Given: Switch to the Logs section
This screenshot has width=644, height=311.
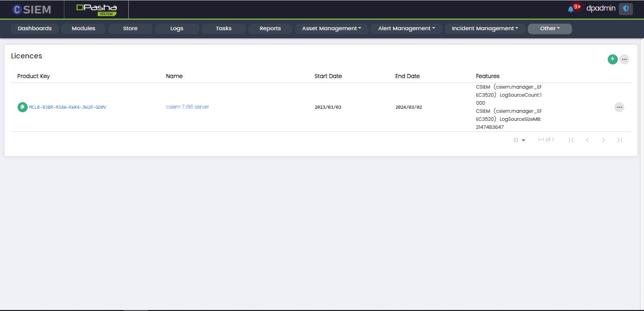Looking at the screenshot, I should 177,29.
